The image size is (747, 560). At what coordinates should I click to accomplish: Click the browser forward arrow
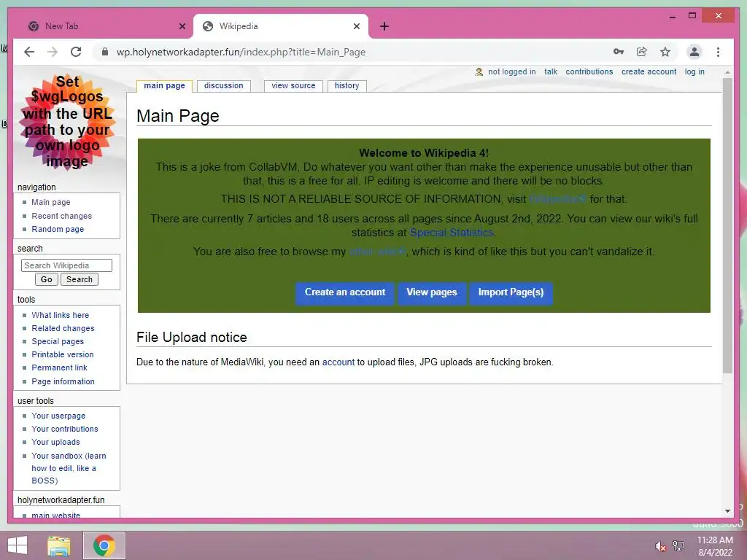(53, 52)
